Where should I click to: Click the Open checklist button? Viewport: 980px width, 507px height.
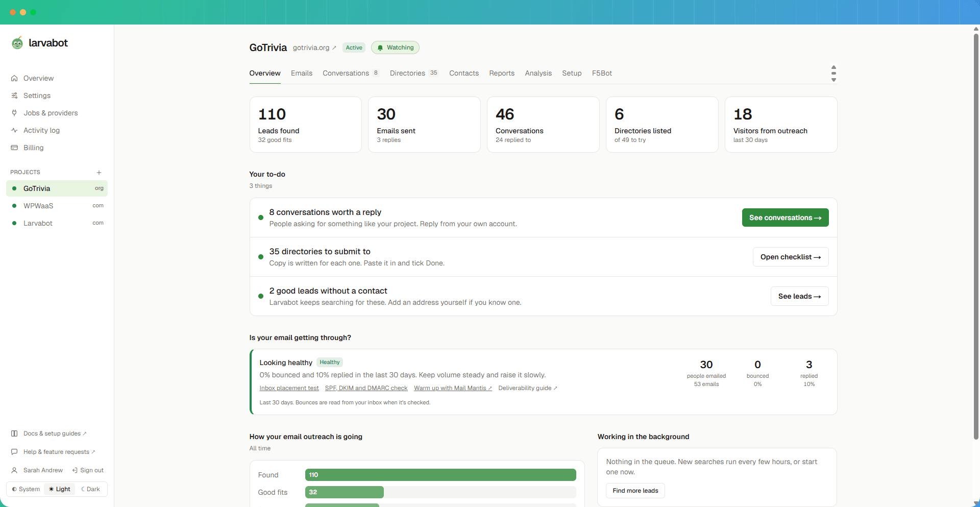[x=791, y=257]
